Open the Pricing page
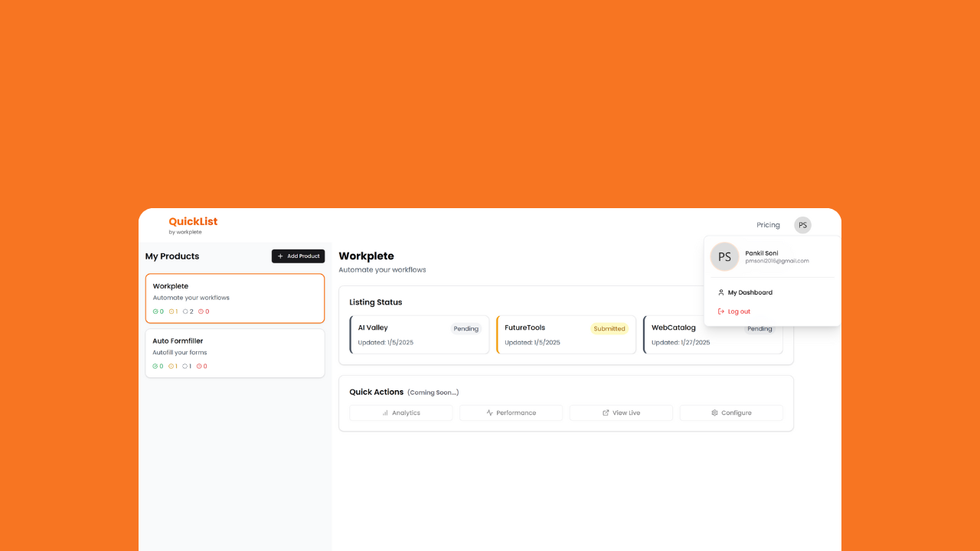 point(768,224)
